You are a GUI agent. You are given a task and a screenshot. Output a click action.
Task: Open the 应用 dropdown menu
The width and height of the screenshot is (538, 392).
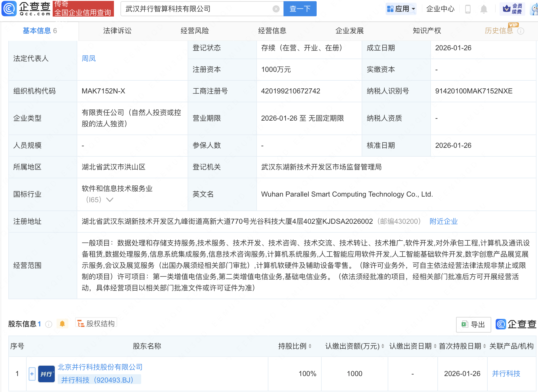tap(401, 9)
